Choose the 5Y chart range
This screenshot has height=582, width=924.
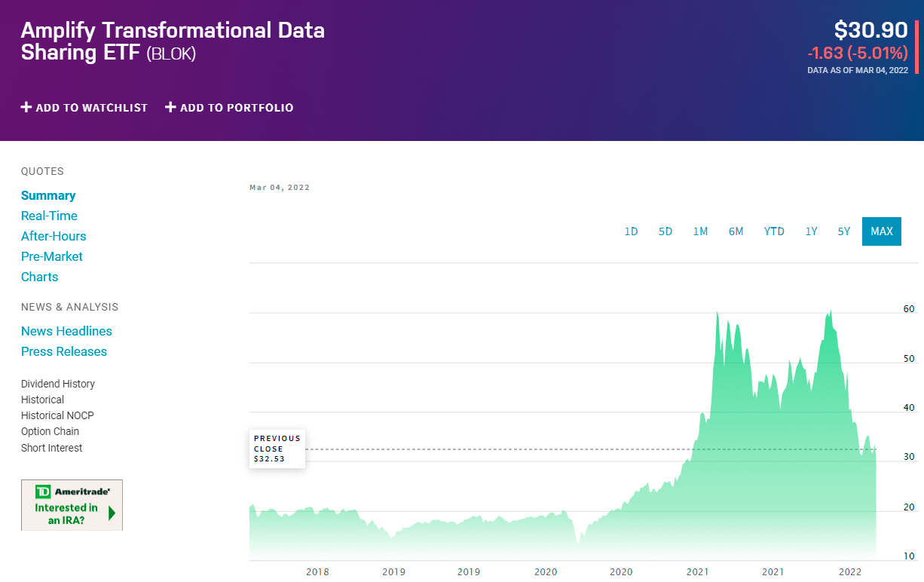pyautogui.click(x=844, y=231)
